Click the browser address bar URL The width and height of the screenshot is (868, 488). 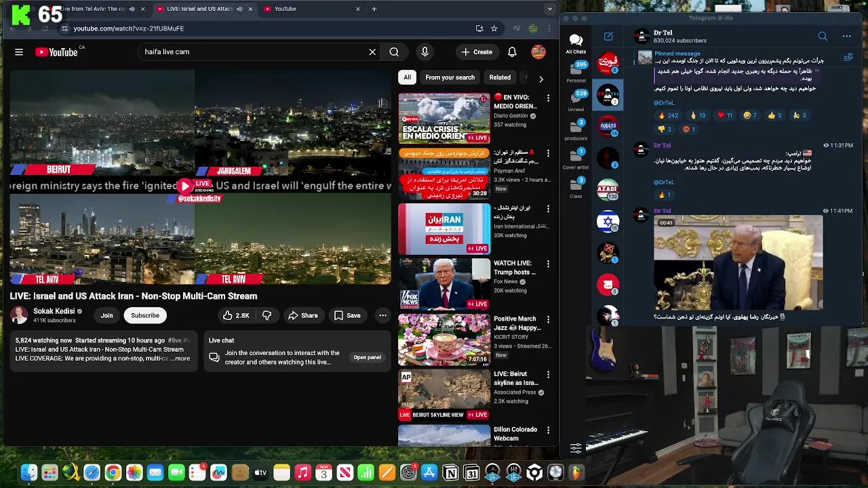(x=129, y=28)
